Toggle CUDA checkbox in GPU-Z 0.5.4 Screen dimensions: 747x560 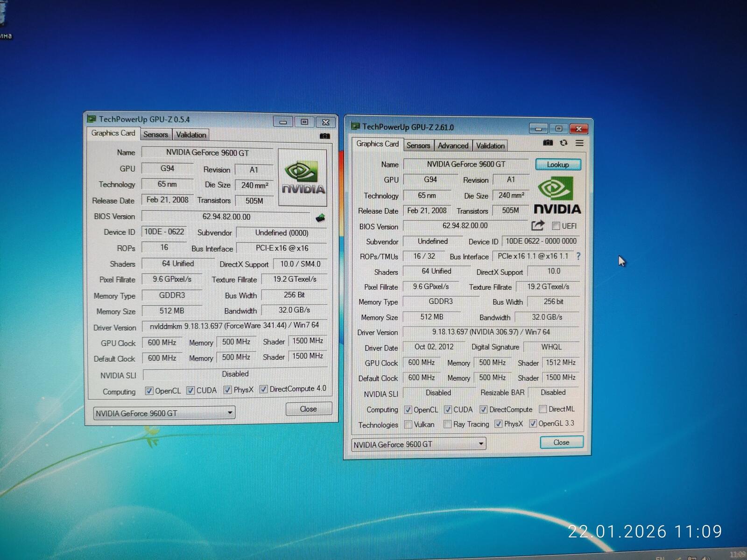[190, 390]
